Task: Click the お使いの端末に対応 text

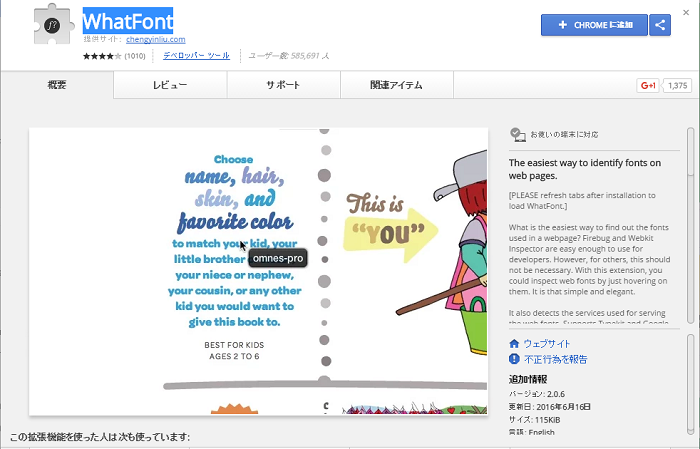Action: (x=564, y=134)
